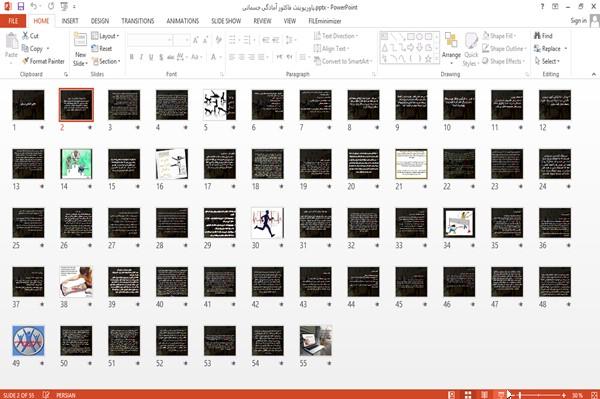Open the font size combo box
Screen dimensions: 600x399
pos(181,40)
